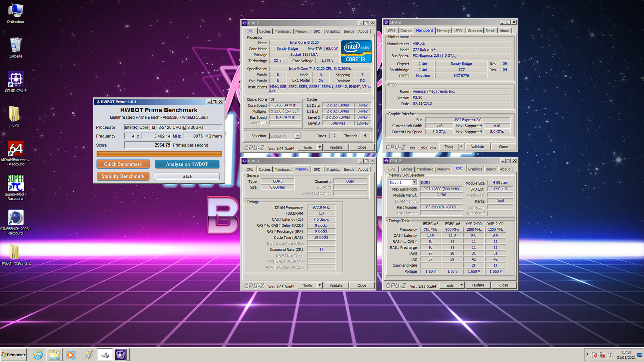The height and width of the screenshot is (362, 644).
Task: Click the Score field 2964.75
Action: 148,145
